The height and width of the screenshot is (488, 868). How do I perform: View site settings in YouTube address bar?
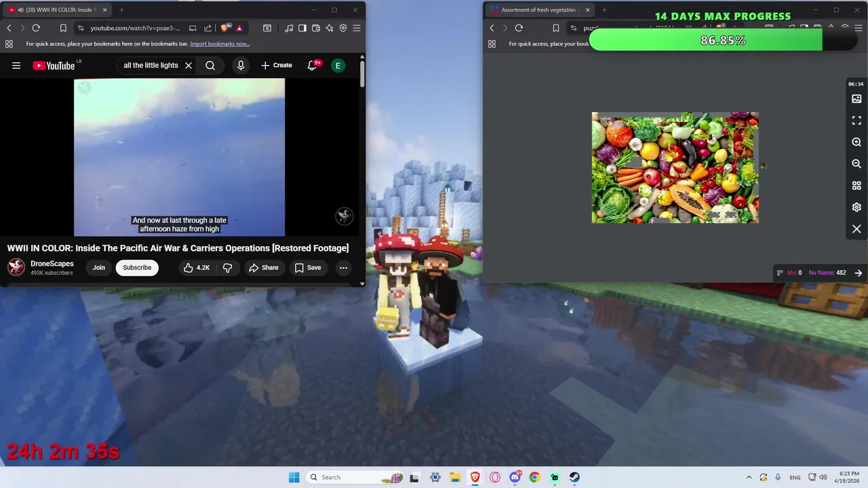click(x=81, y=28)
